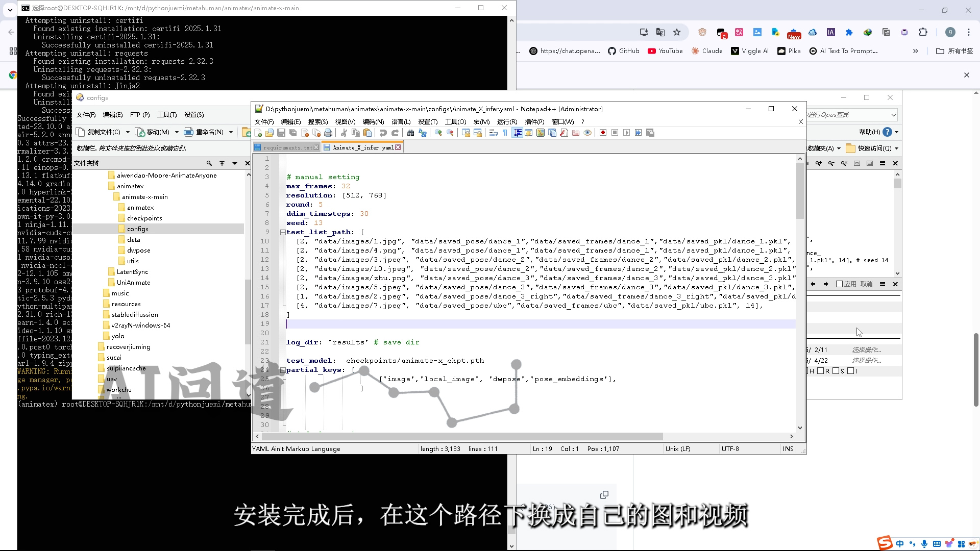This screenshot has height=551, width=980.
Task: Open the New file icon
Action: click(258, 133)
